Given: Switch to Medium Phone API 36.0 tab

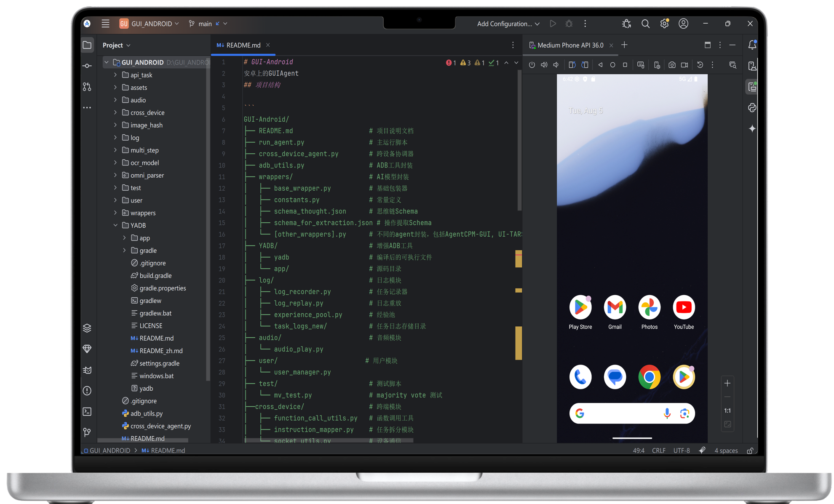Looking at the screenshot, I should point(570,45).
